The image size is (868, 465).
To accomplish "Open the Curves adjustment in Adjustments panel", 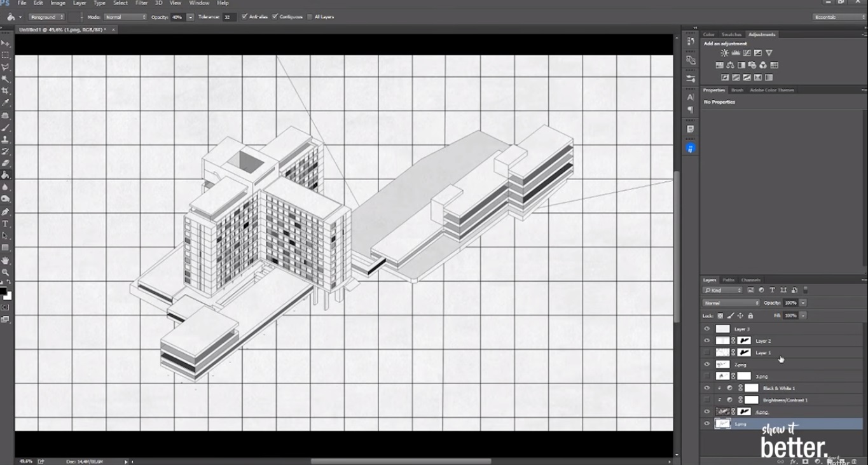I will [x=747, y=53].
